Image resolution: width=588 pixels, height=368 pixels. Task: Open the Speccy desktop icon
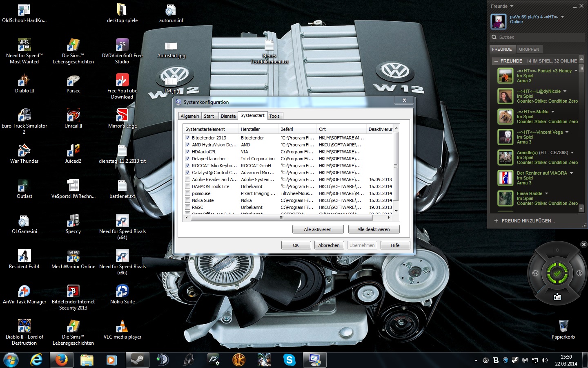[x=73, y=222]
